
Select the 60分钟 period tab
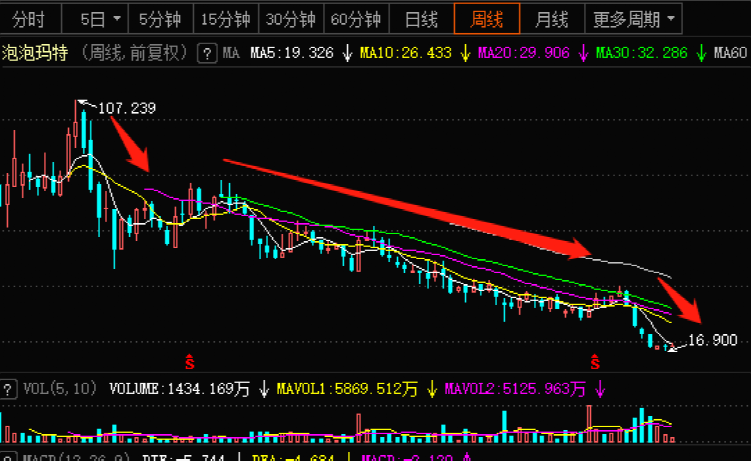[x=356, y=19]
